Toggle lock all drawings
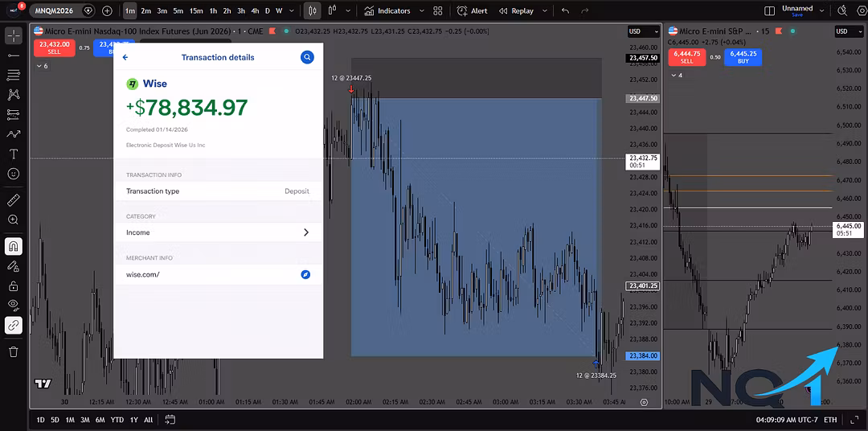This screenshot has width=868, height=431. click(x=14, y=285)
